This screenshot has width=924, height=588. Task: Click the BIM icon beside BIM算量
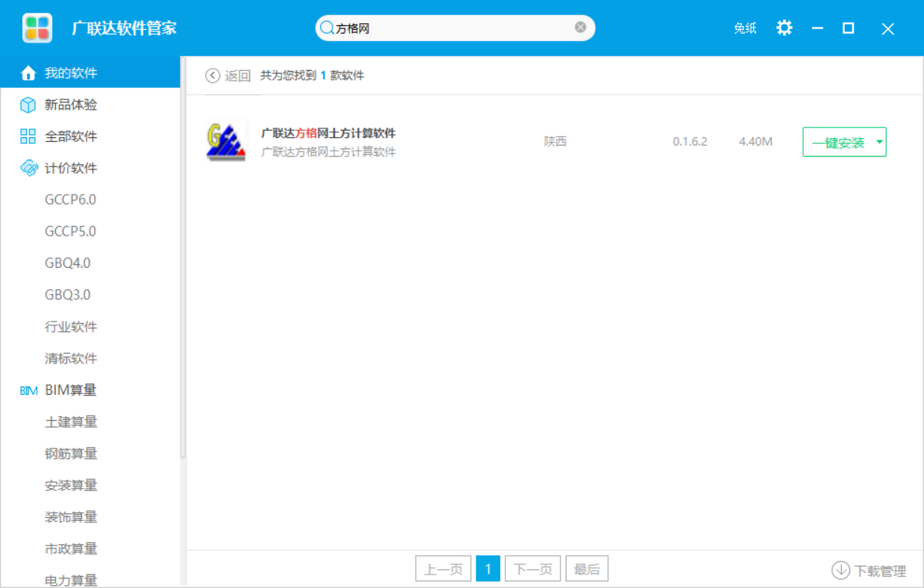[x=28, y=390]
